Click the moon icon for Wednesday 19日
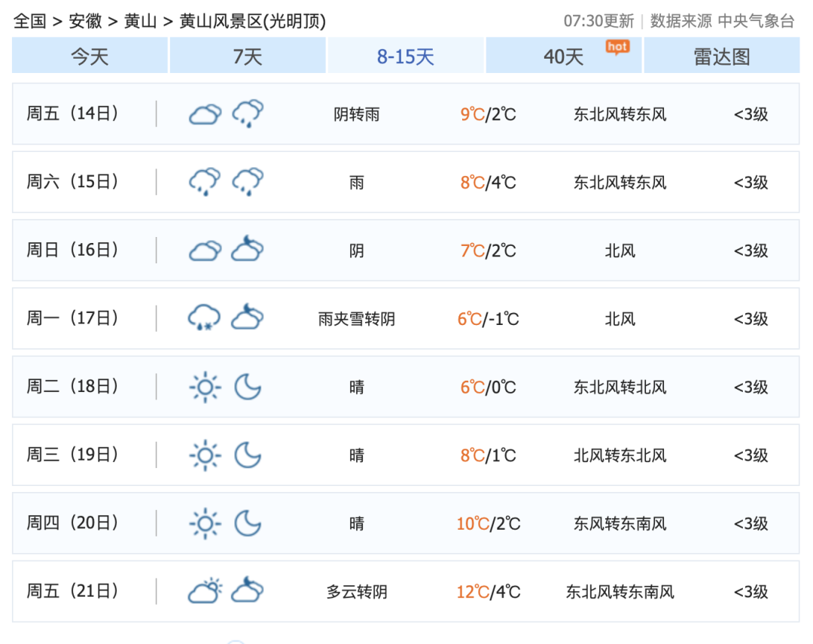Screen dimensions: 813x644 (248, 455)
